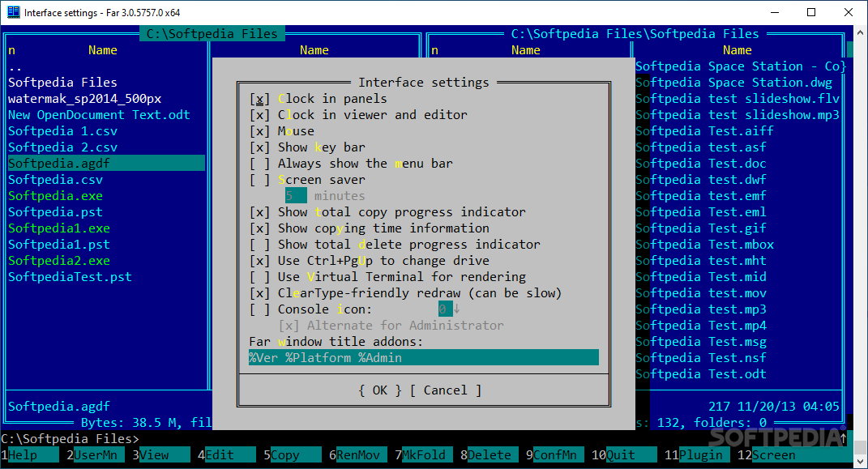Select the Softpedia Files folder entry
The image size is (868, 469).
[62, 83]
